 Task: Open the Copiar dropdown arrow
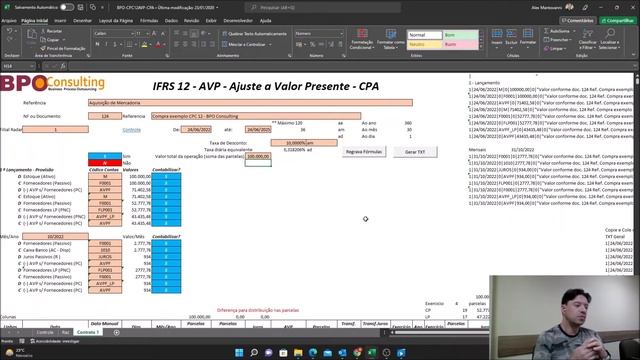point(64,40)
